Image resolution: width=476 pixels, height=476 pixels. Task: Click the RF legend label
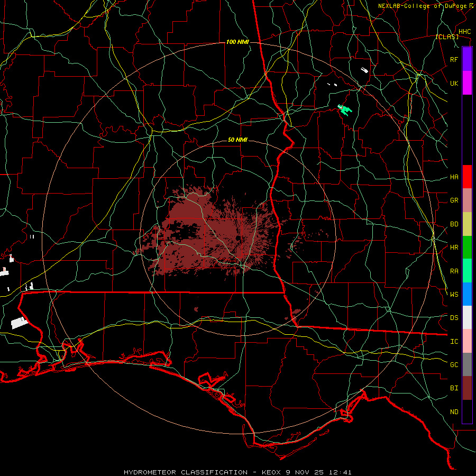pos(454,59)
